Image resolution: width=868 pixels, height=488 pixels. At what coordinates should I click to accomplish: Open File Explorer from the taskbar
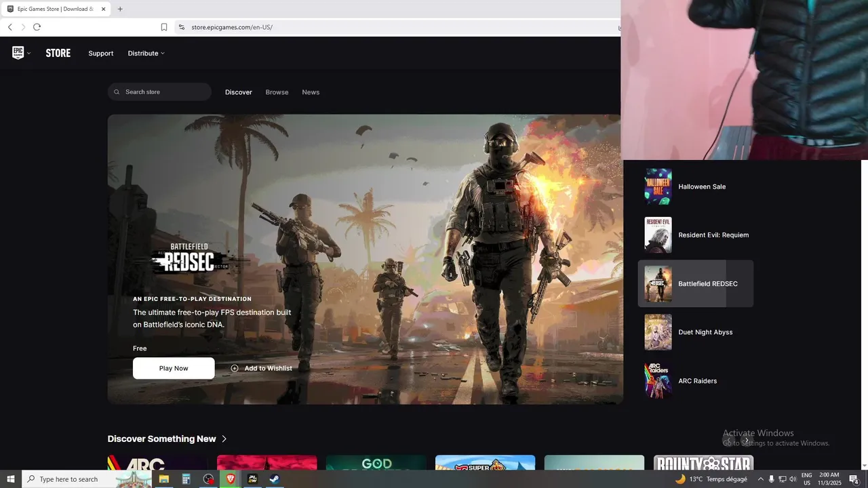coord(163,479)
